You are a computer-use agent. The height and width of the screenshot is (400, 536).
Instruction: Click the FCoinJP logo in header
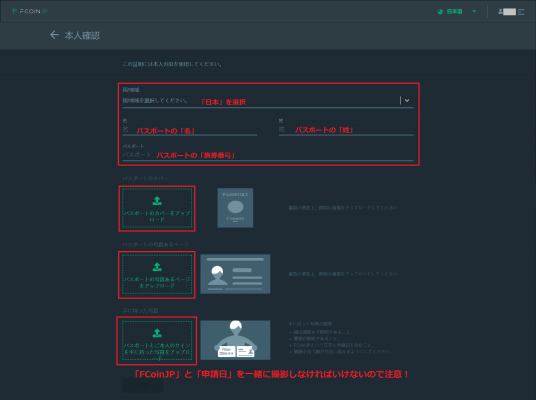(30, 11)
